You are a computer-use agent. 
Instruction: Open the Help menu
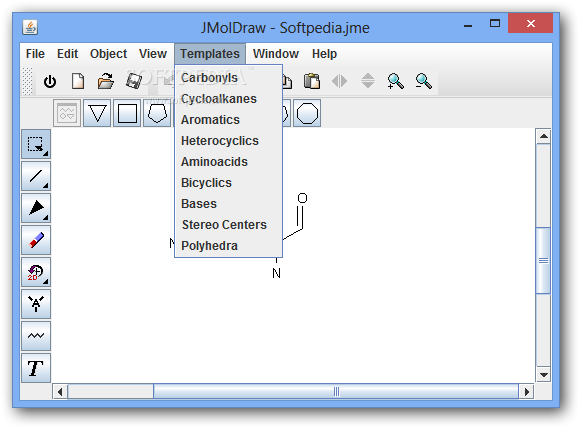(324, 54)
